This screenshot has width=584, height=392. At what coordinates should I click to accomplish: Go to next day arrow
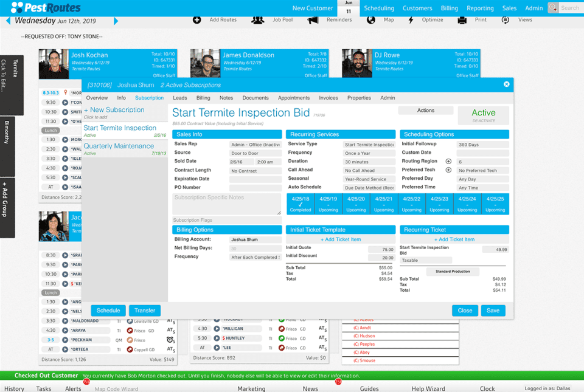point(116,21)
